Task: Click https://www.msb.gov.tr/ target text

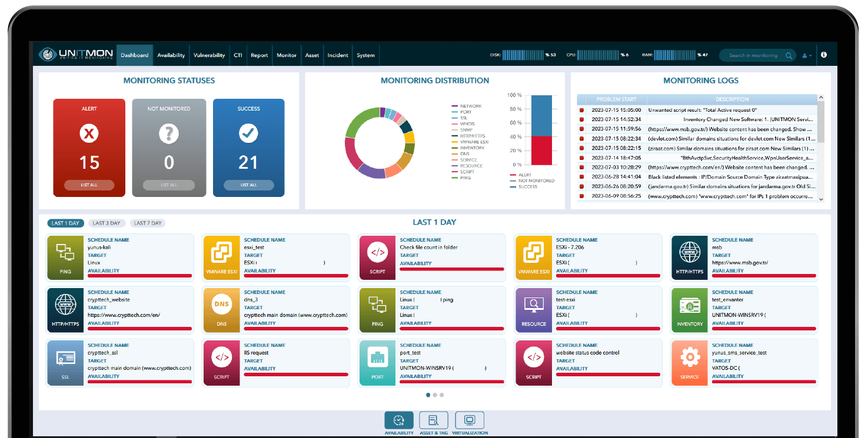Action: pos(740,263)
